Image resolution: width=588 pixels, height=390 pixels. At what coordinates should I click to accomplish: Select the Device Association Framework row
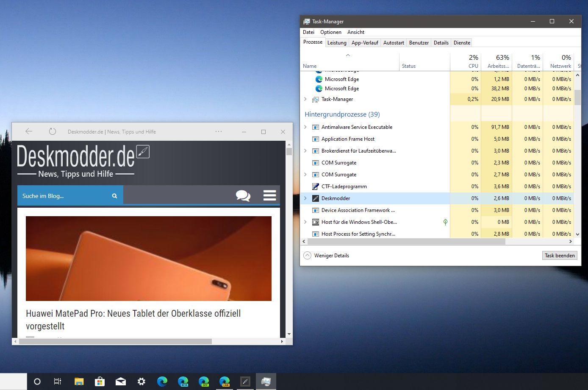point(438,210)
